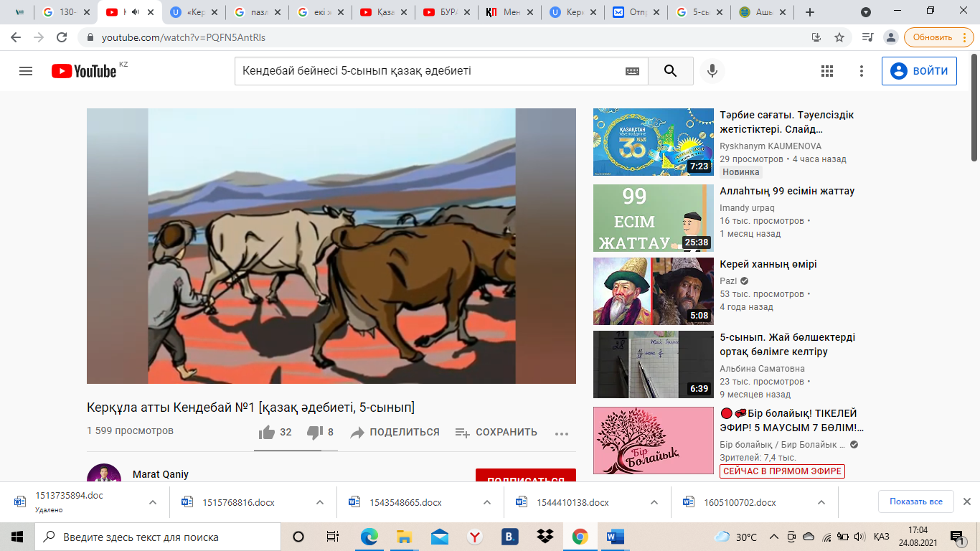Open the Windows notification center
The width and height of the screenshot is (980, 551).
pos(956,537)
